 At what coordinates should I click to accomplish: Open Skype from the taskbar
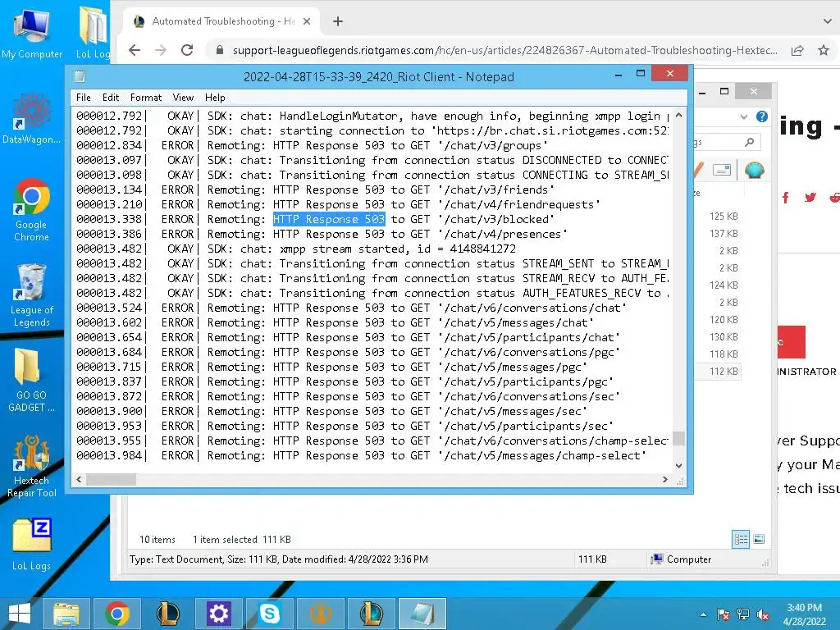tap(269, 614)
